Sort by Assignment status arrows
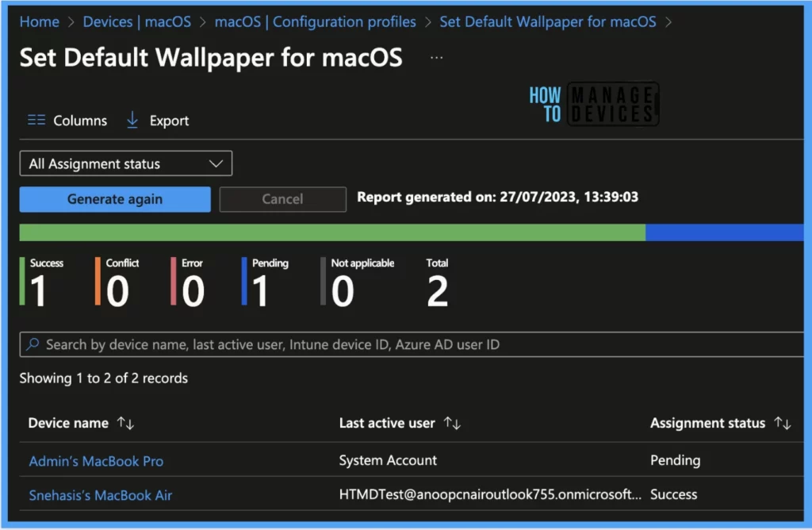This screenshot has width=812, height=530. [x=783, y=423]
